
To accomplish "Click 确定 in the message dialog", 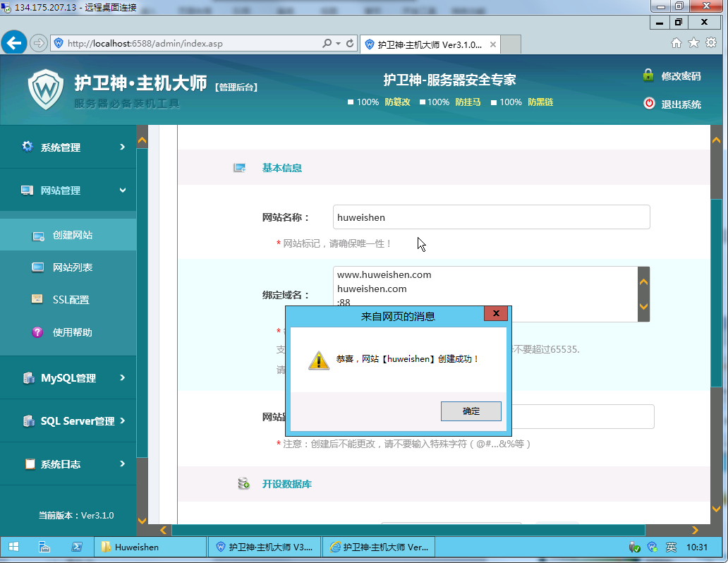I will click(471, 411).
